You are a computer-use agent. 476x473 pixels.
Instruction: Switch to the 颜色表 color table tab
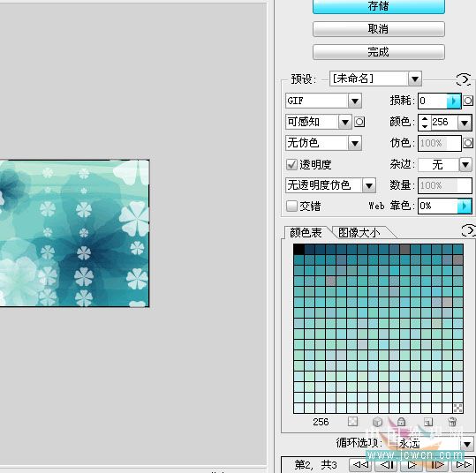coord(306,233)
